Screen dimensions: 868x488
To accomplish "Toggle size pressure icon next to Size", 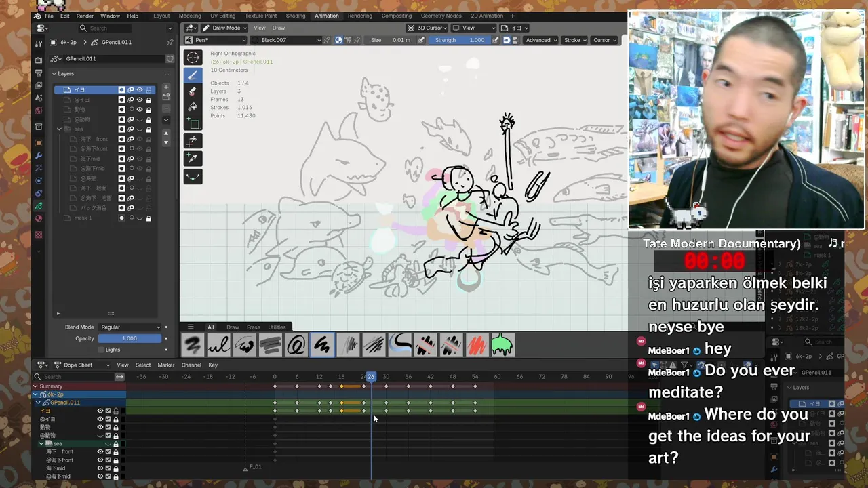I will (421, 40).
